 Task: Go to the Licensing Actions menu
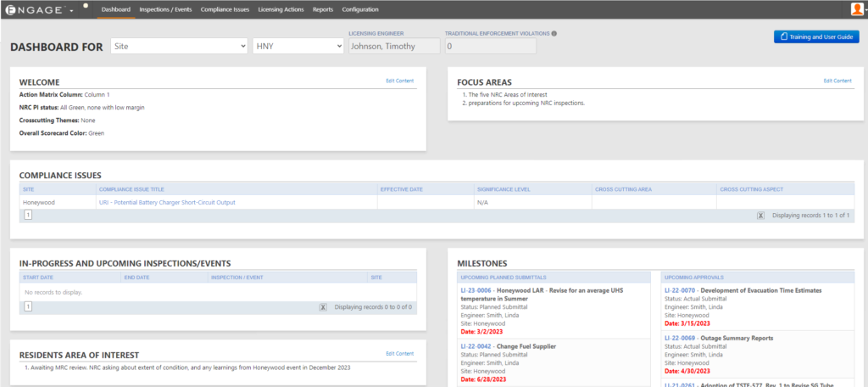281,9
